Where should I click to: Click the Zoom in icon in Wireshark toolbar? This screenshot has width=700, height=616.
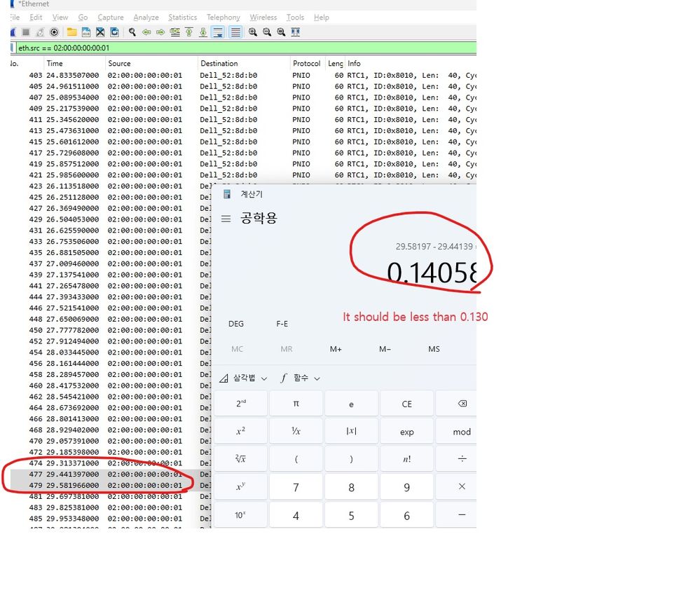click(x=253, y=32)
